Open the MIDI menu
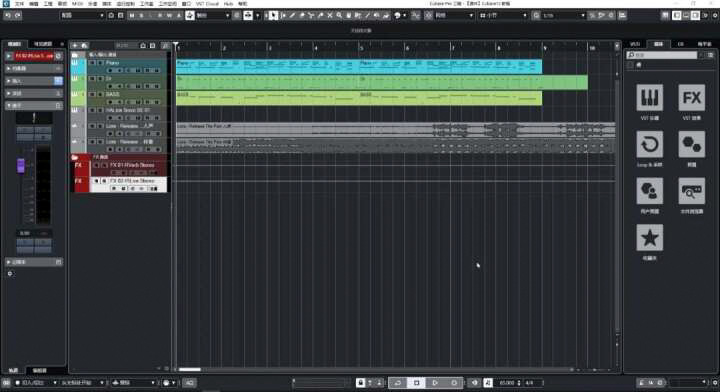 (x=77, y=4)
